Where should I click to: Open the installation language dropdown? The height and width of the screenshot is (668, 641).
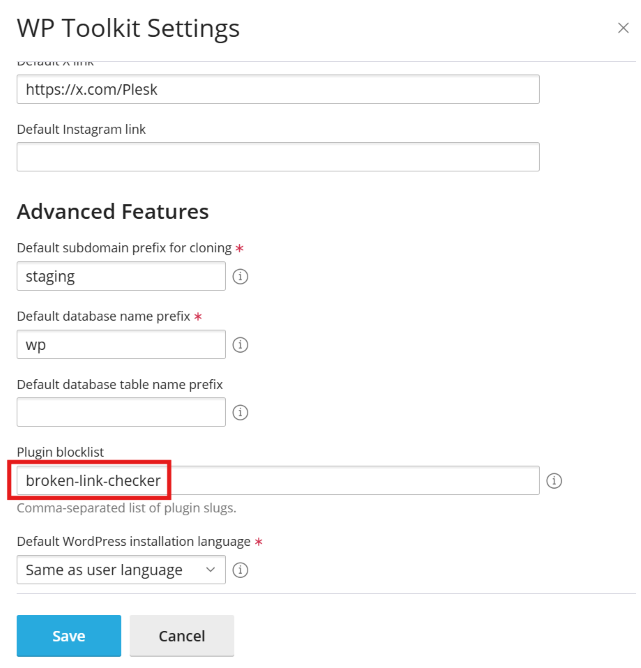click(120, 570)
